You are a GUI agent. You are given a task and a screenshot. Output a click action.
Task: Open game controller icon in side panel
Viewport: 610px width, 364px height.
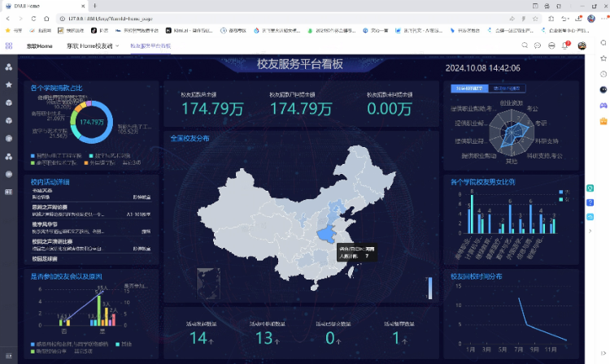603,106
